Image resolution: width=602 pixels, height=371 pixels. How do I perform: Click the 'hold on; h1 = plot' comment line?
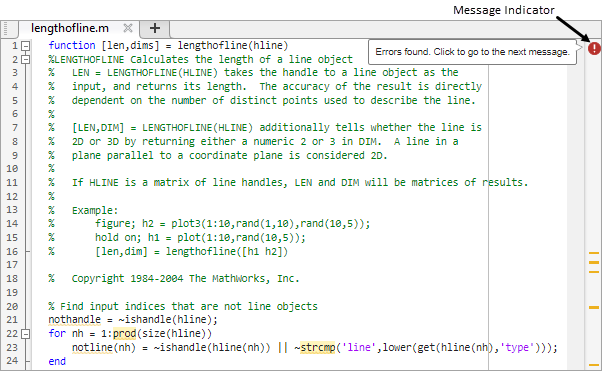pos(200,237)
